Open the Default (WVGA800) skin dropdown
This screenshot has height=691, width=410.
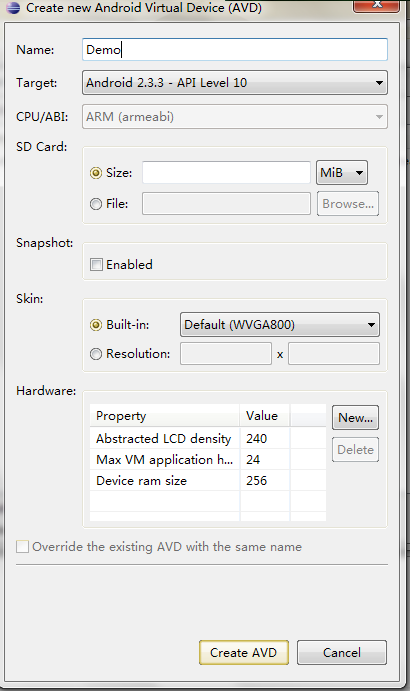pos(280,325)
